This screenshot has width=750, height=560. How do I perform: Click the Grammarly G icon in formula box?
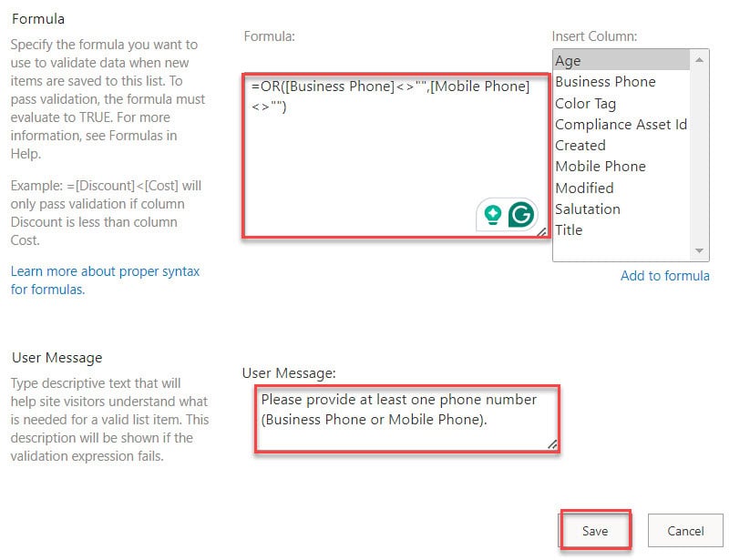point(521,215)
